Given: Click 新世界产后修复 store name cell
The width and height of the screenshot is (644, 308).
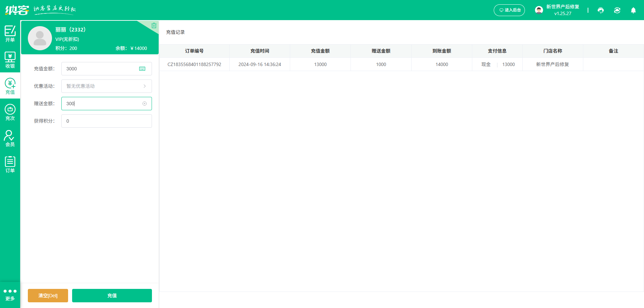Looking at the screenshot, I should [552, 64].
